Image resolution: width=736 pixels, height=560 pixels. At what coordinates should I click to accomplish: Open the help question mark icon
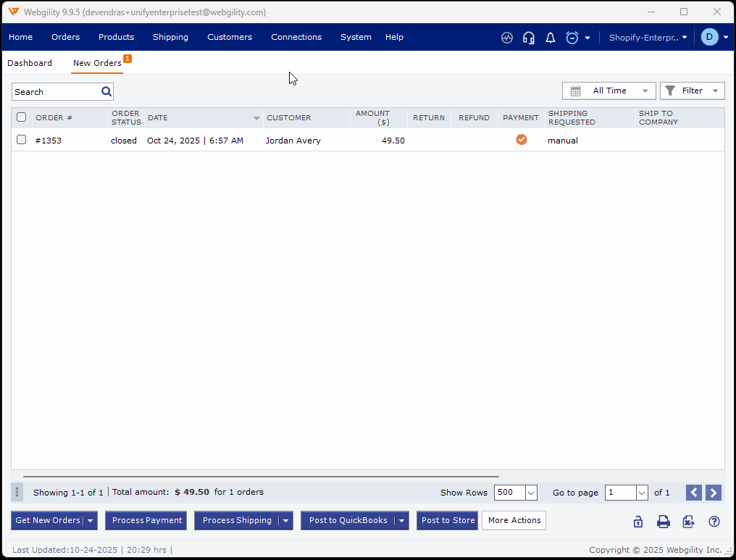pyautogui.click(x=714, y=522)
